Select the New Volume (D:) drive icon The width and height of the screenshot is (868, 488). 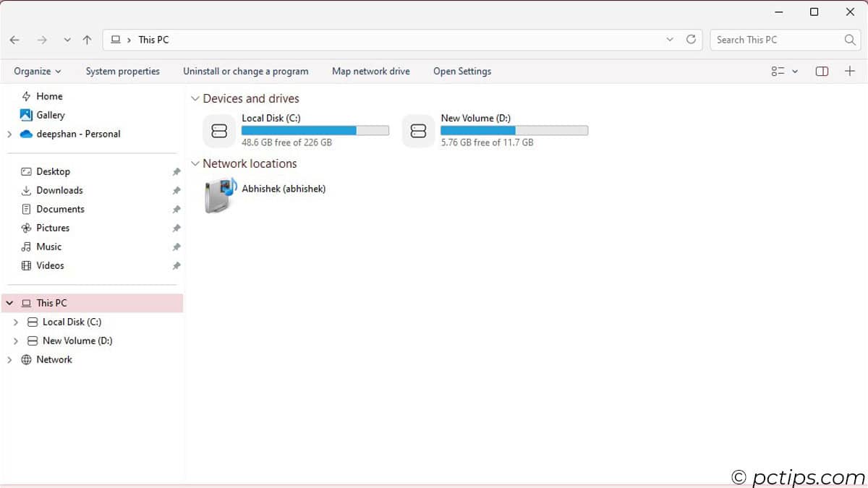418,131
